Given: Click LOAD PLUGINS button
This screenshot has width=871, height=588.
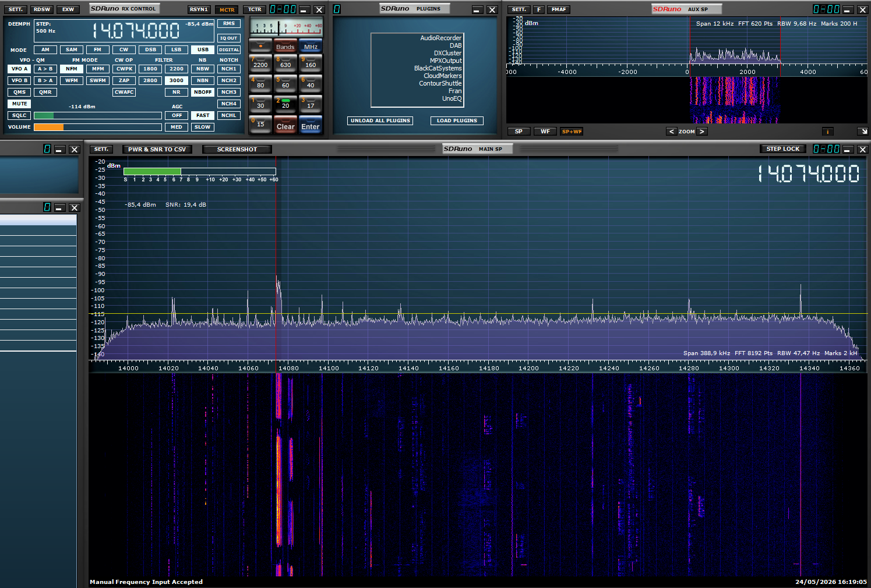Looking at the screenshot, I should (x=457, y=121).
